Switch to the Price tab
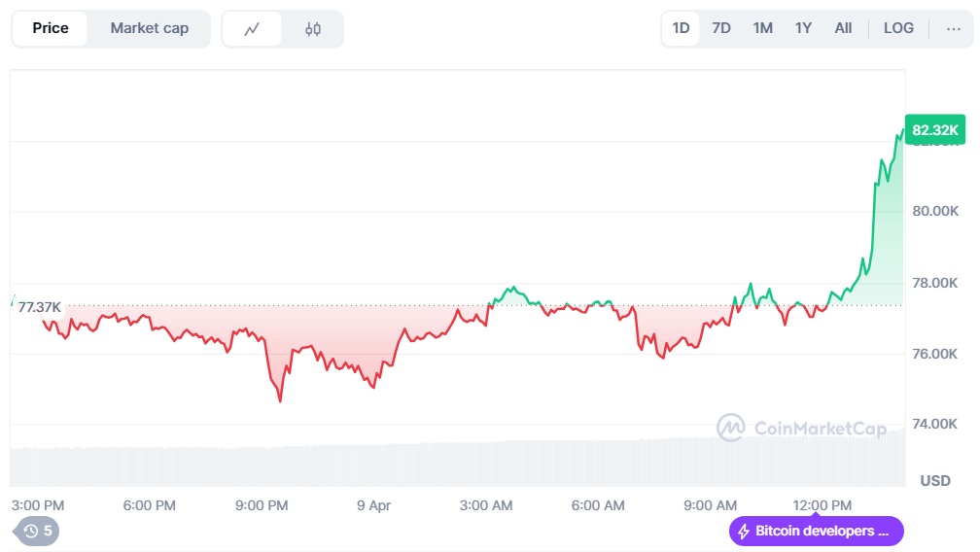This screenshot has height=552, width=980. point(51,28)
